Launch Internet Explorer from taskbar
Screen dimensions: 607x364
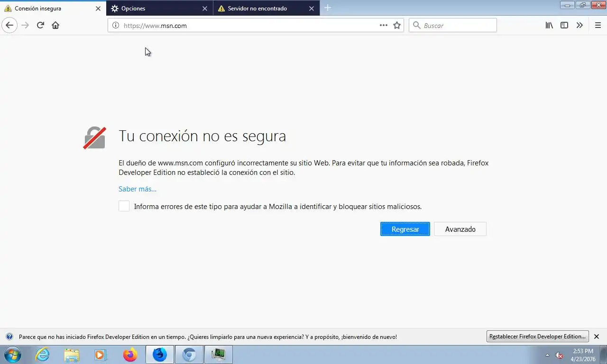coord(42,355)
